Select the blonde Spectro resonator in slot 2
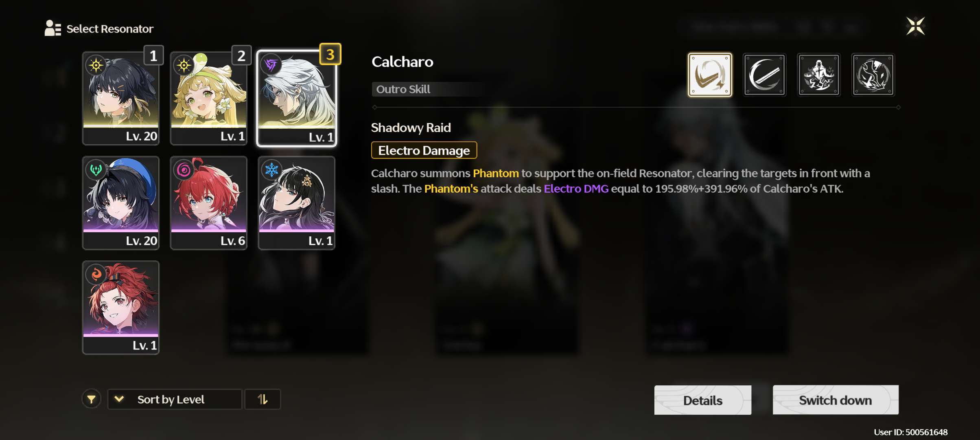 click(209, 98)
